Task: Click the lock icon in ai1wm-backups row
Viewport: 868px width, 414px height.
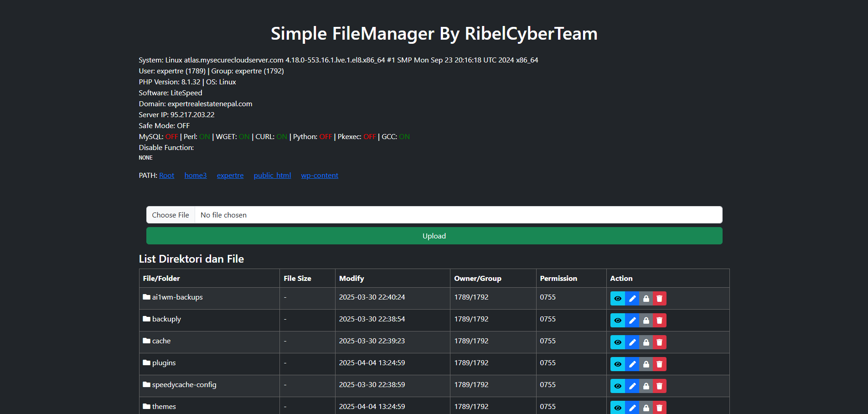Action: tap(646, 299)
